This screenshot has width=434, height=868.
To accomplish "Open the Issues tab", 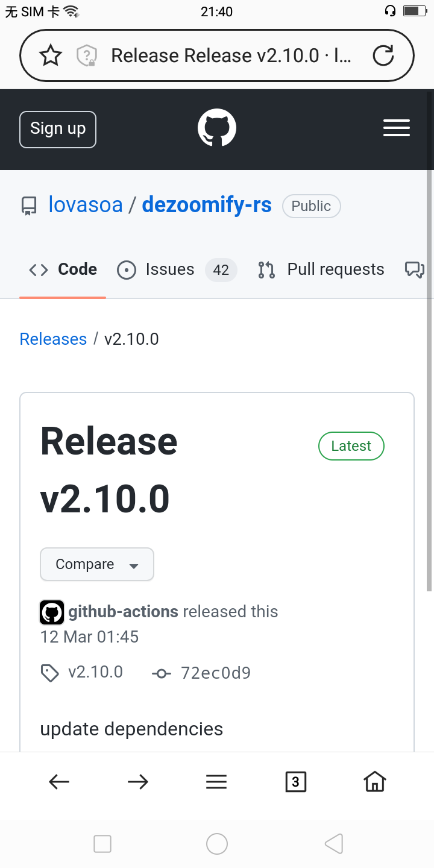I will point(169,269).
